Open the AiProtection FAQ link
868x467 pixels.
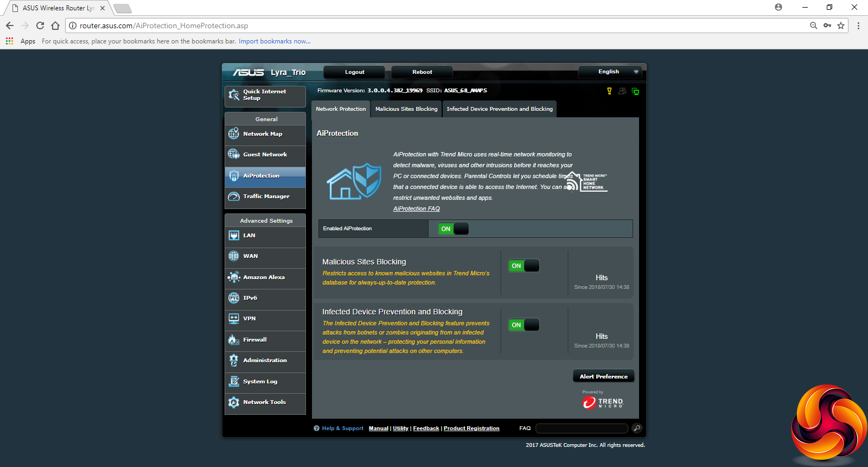[x=417, y=209]
